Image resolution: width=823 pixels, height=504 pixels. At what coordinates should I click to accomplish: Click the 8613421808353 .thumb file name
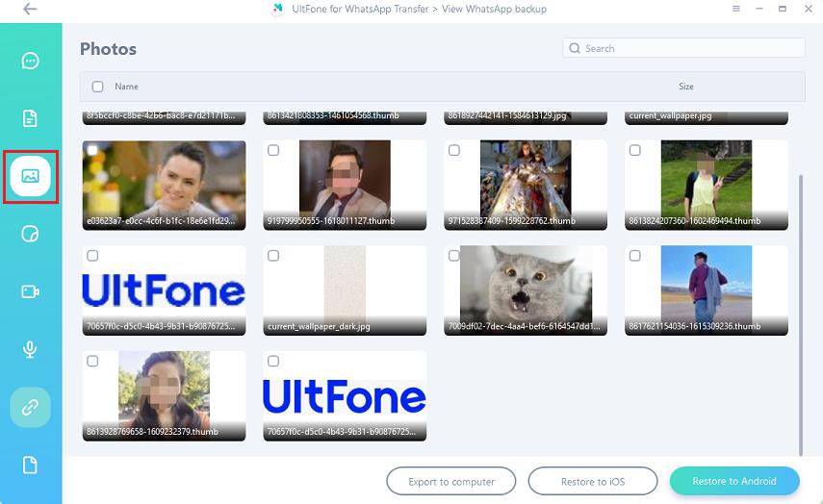coord(333,116)
